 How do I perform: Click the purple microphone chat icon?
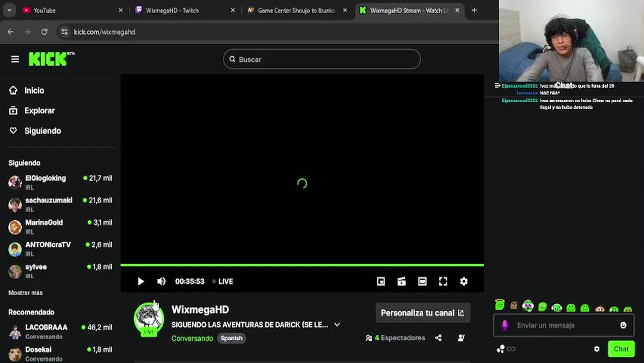[504, 325]
